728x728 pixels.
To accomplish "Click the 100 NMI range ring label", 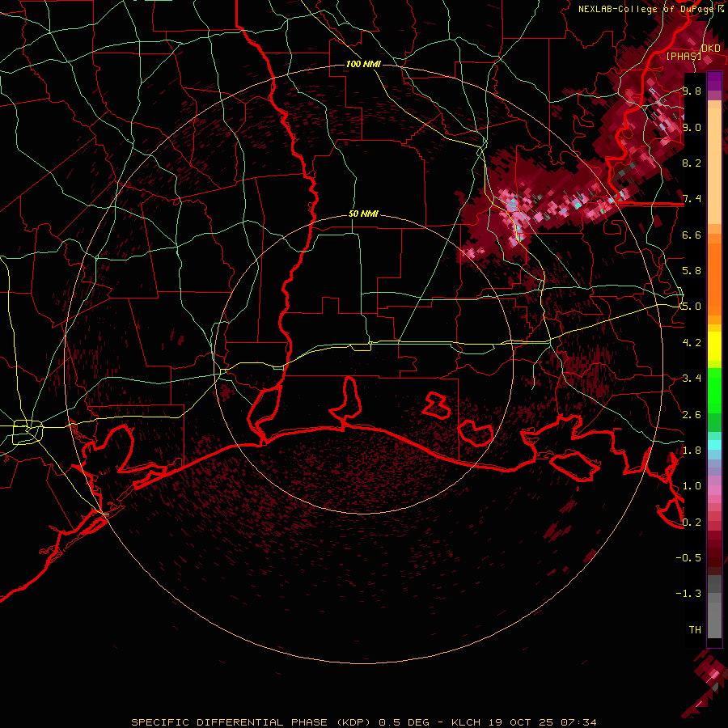I will [363, 64].
